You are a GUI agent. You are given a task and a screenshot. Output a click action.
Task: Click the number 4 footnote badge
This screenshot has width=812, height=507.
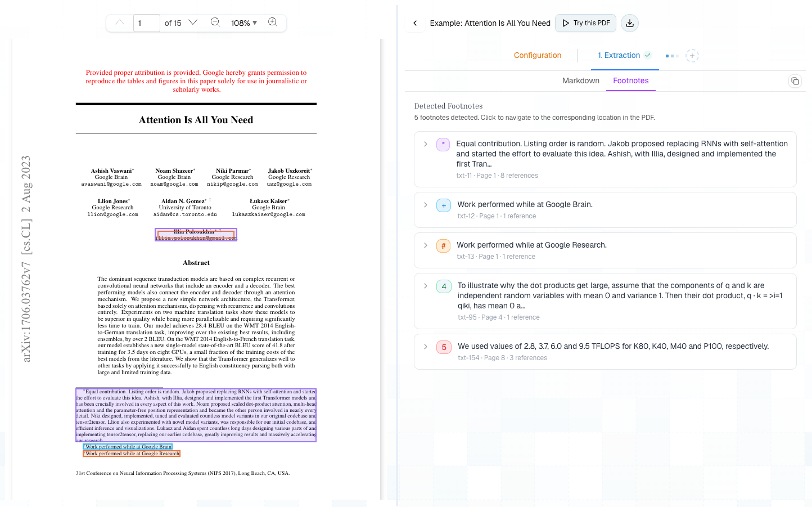pyautogui.click(x=444, y=286)
